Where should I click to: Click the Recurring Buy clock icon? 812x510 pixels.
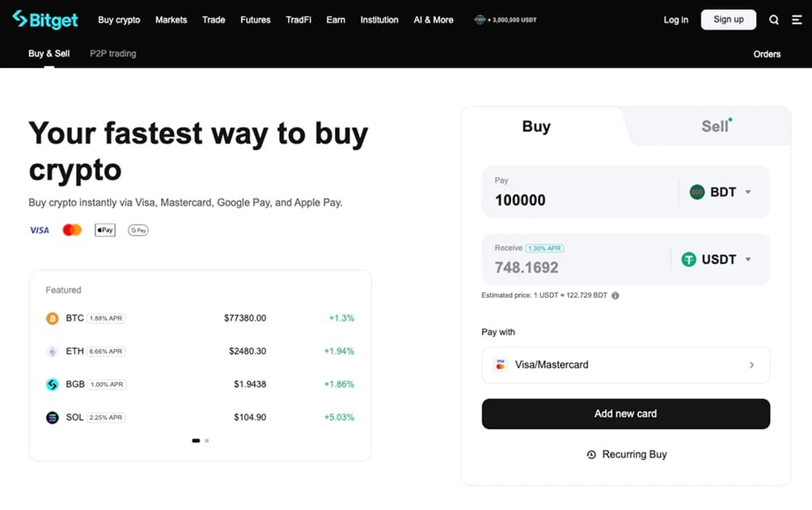pos(591,454)
